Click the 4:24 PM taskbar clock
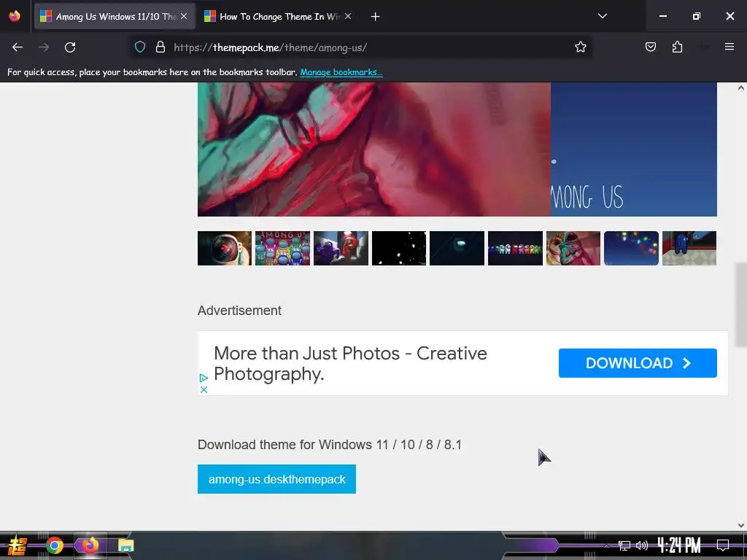This screenshot has height=560, width=747. 679,545
